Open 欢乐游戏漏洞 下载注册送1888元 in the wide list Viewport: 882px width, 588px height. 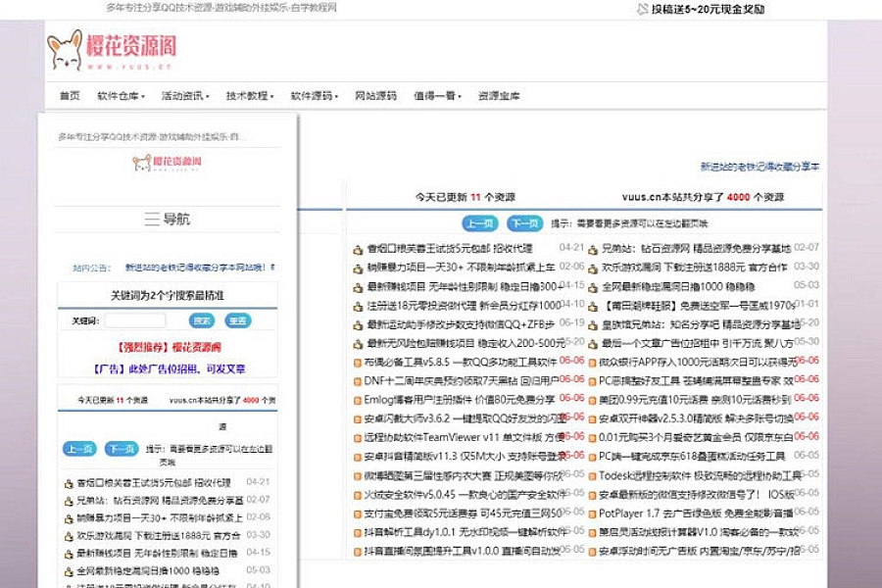(694, 268)
